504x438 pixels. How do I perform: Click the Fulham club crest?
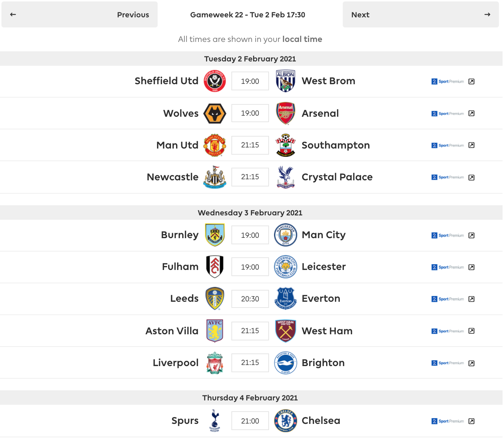pyautogui.click(x=215, y=267)
